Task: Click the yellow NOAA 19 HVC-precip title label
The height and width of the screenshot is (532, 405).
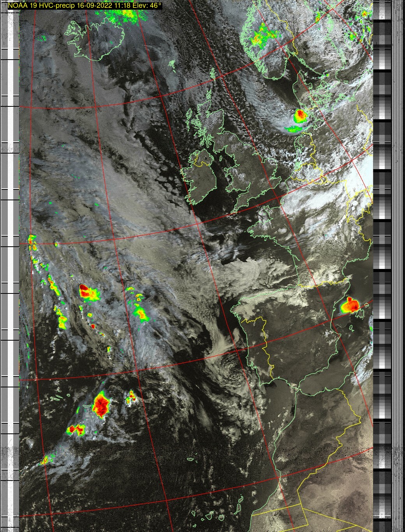Action: click(x=85, y=5)
